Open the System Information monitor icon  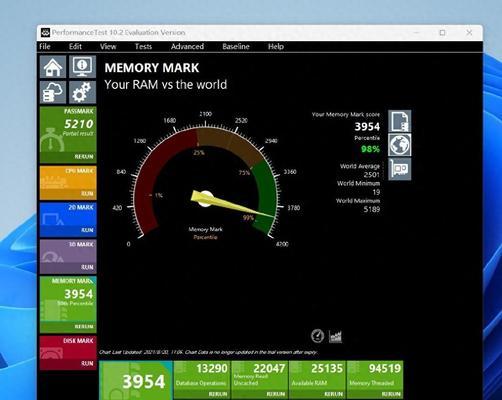82,67
